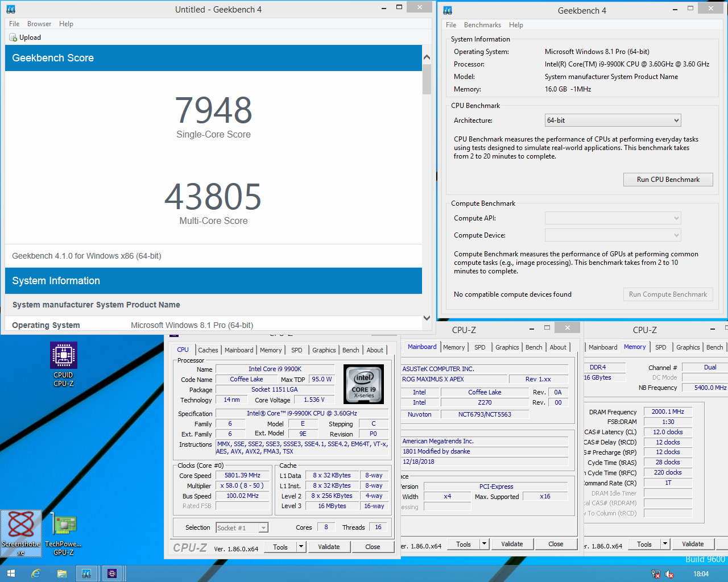728x582 pixels.
Task: Click the Run CPU Benchmark button
Action: tap(668, 180)
